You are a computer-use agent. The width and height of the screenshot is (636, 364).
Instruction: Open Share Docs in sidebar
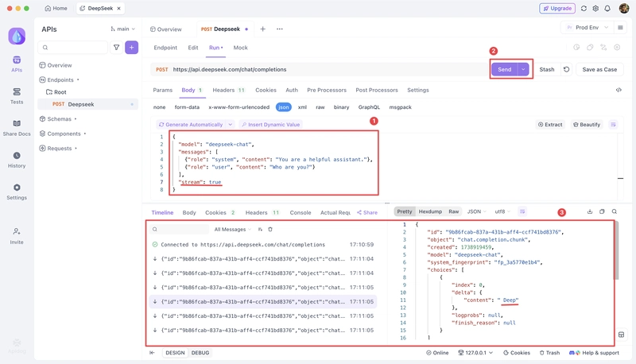click(17, 128)
